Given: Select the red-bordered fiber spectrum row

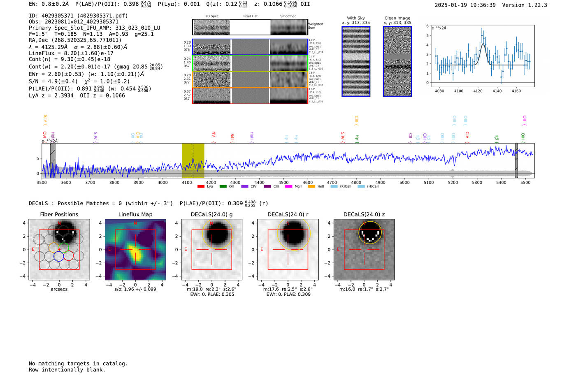Looking at the screenshot, I should pyautogui.click(x=250, y=95).
